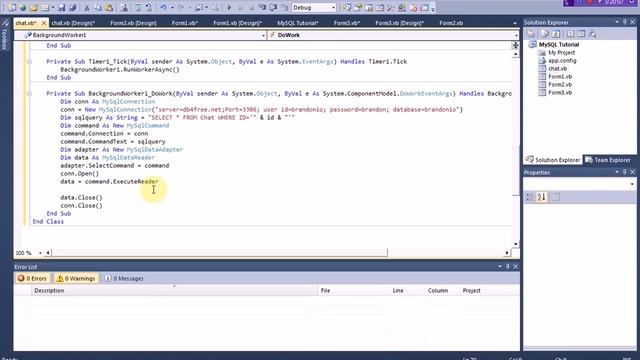Screen dimensions: 640x360
Task: Open the Error List window options dropdown
Action: point(500,267)
